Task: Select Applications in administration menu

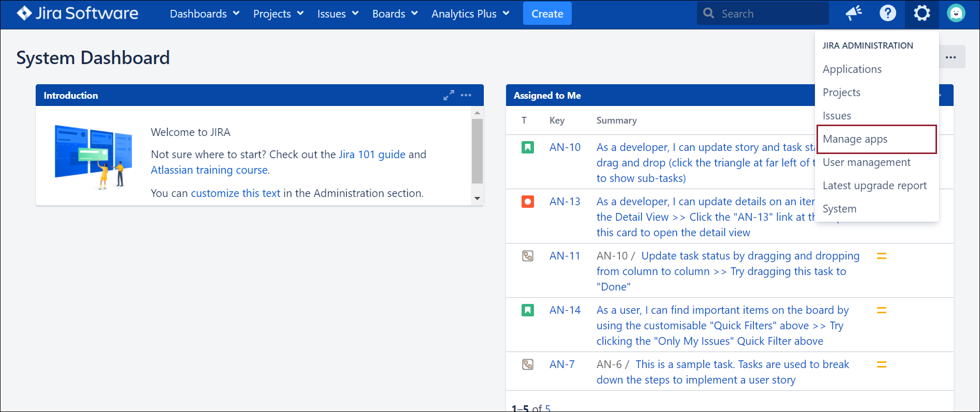Action: tap(877, 69)
